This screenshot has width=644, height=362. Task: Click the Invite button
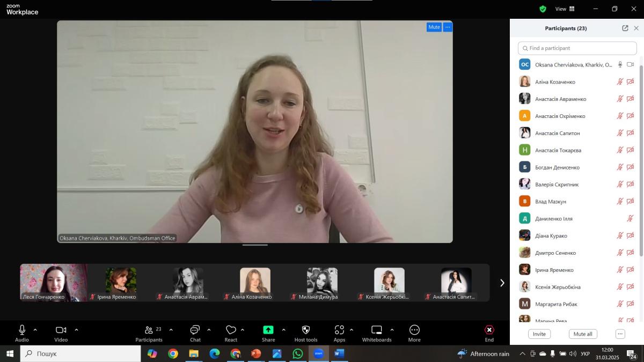pos(539,334)
